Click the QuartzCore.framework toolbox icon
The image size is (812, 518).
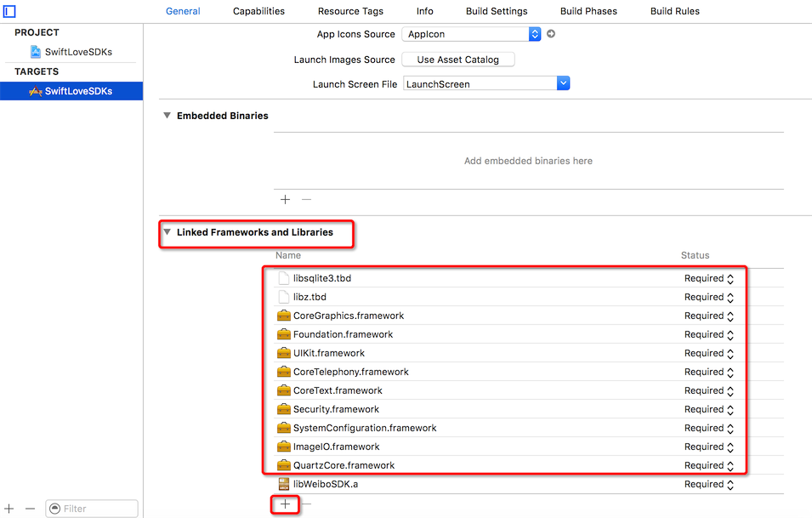284,464
